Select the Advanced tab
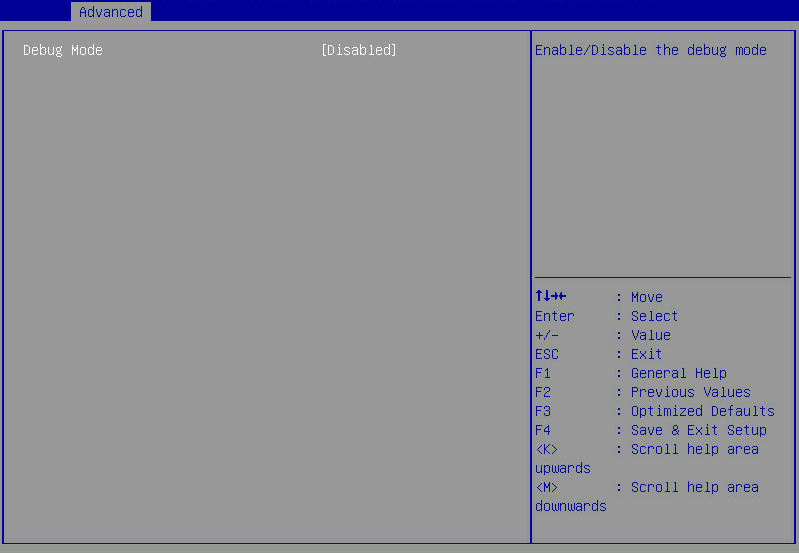 [111, 12]
